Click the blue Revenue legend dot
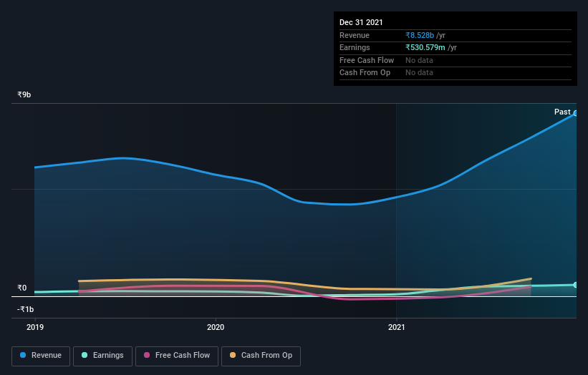 pyautogui.click(x=23, y=355)
